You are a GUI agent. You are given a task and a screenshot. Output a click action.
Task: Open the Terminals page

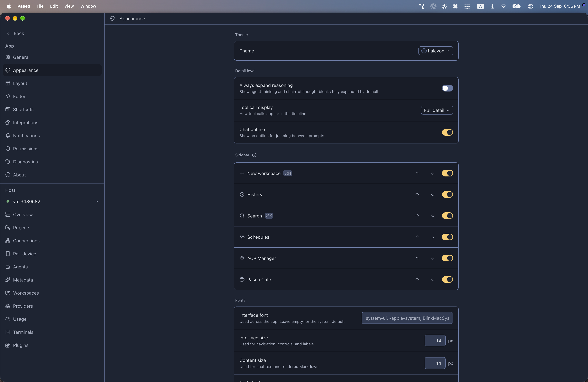[x=52, y=332]
